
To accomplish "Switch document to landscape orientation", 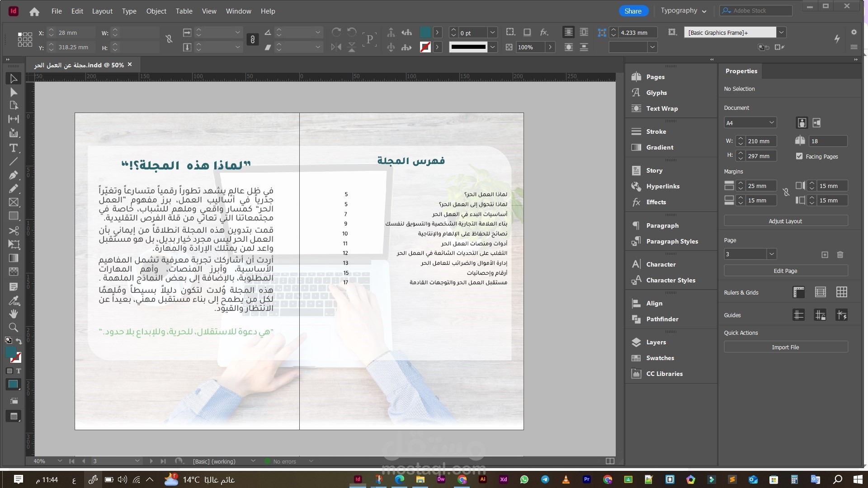I will click(x=816, y=122).
